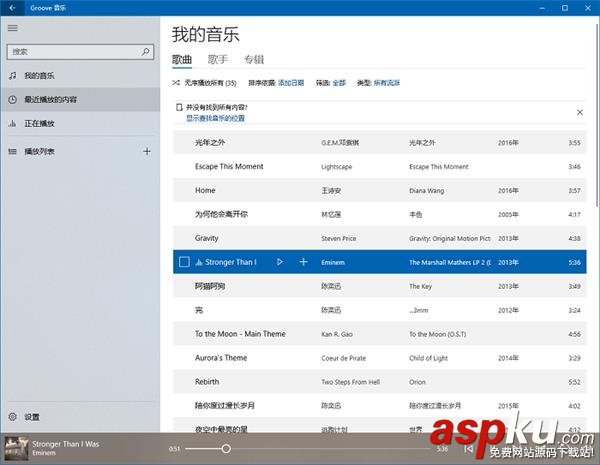Click artist Eminem in the highlighted row
Image resolution: width=600 pixels, height=465 pixels.
(333, 262)
